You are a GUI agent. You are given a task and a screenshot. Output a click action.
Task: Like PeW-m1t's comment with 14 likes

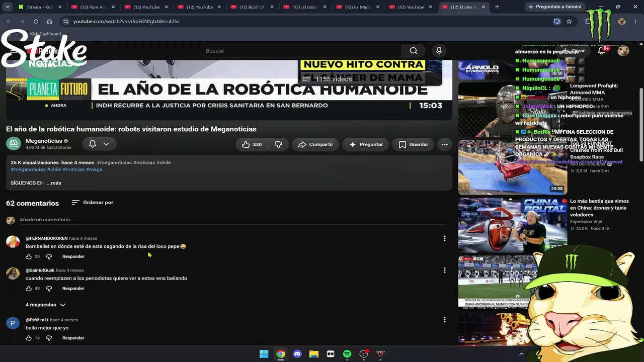pos(29,338)
